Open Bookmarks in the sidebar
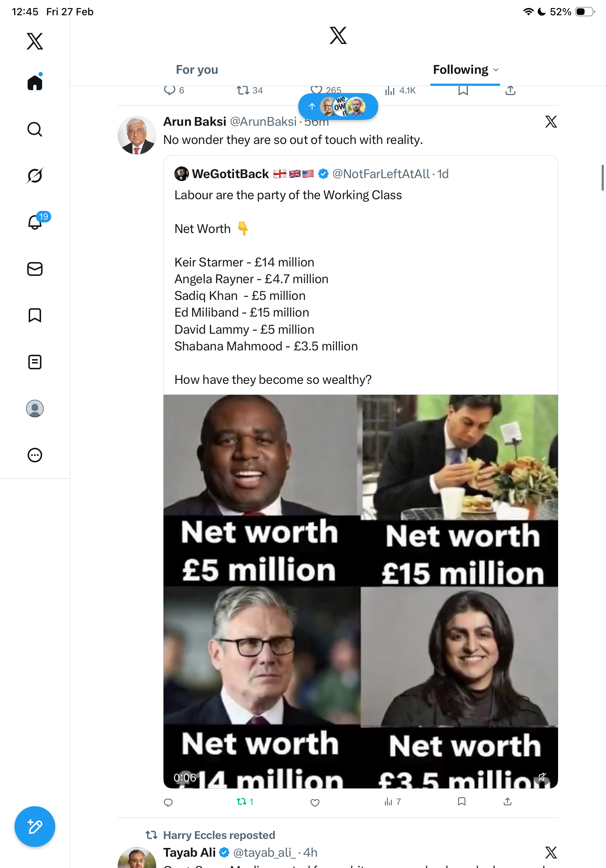The height and width of the screenshot is (868, 606). 35,315
